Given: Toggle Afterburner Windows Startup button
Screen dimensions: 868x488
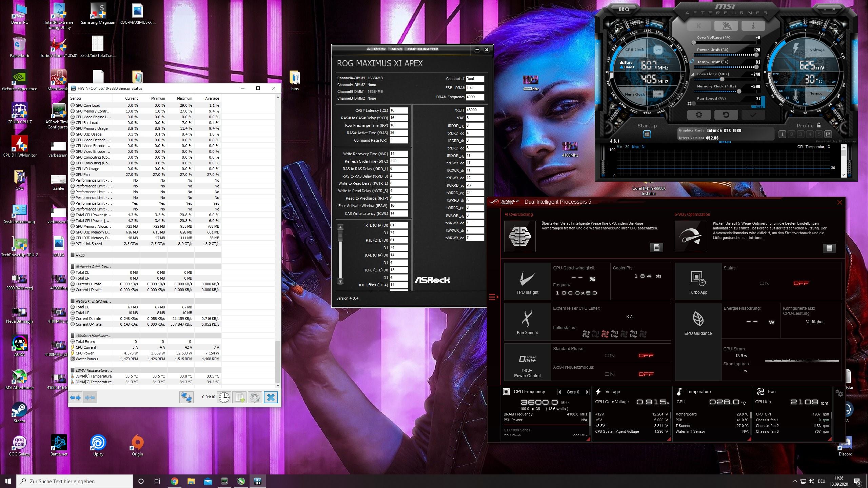Looking at the screenshot, I should (x=647, y=135).
